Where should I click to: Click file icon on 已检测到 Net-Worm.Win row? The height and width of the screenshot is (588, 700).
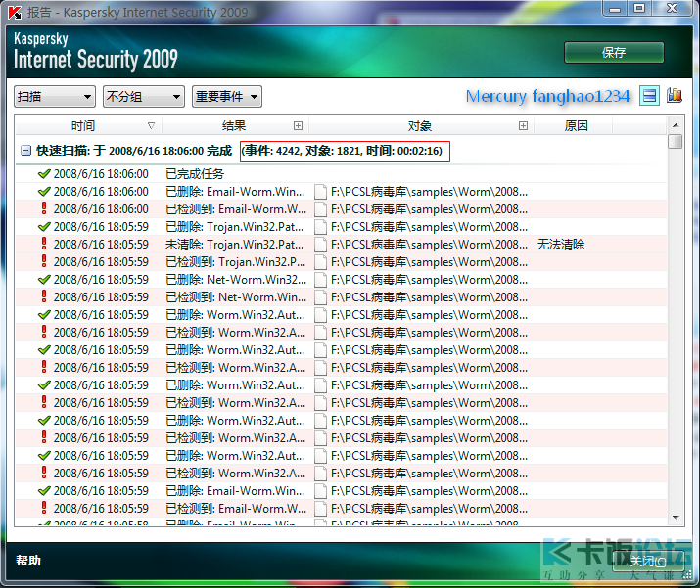coord(320,297)
